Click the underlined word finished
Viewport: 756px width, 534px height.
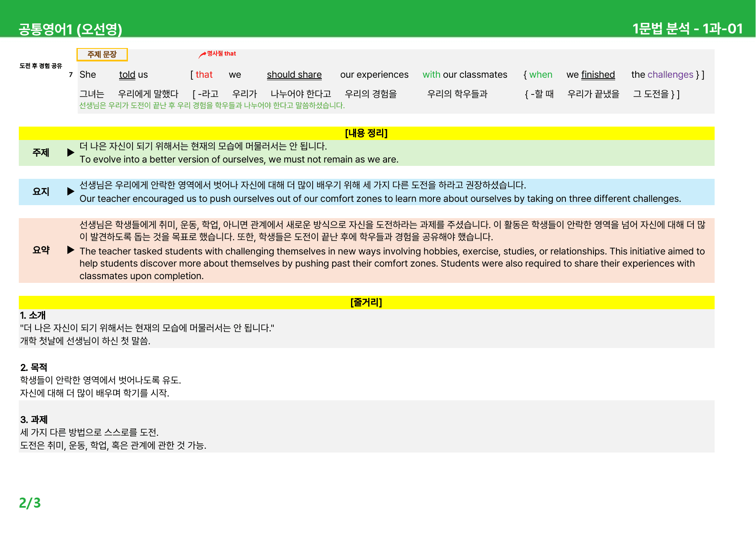pos(598,75)
